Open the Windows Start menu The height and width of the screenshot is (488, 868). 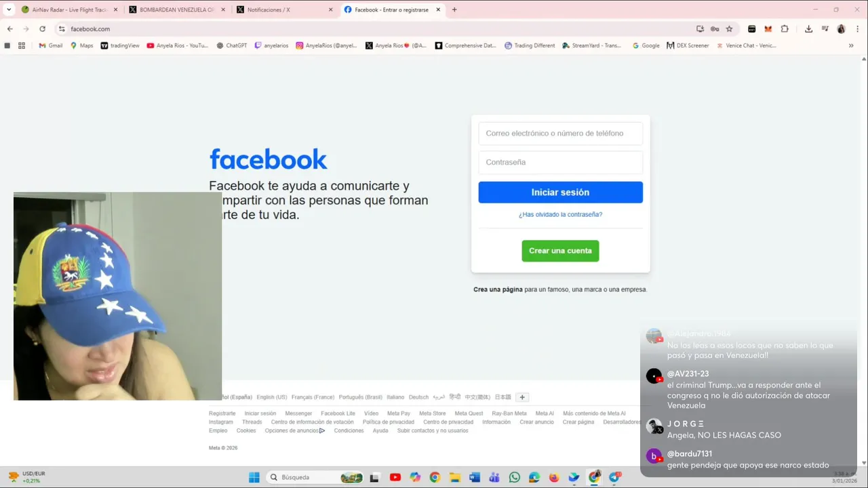point(254,477)
